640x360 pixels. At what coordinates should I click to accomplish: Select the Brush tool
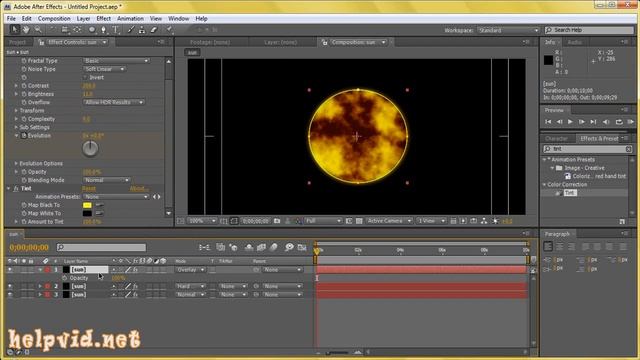[x=130, y=29]
